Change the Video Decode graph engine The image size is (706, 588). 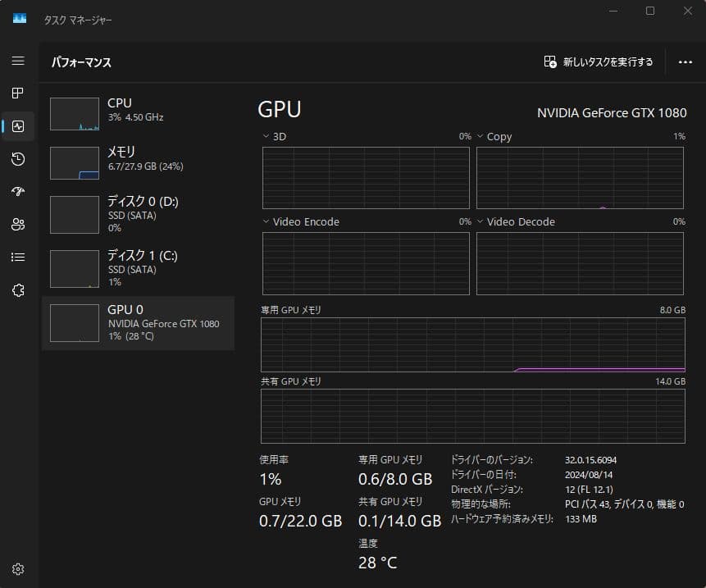pyautogui.click(x=481, y=221)
